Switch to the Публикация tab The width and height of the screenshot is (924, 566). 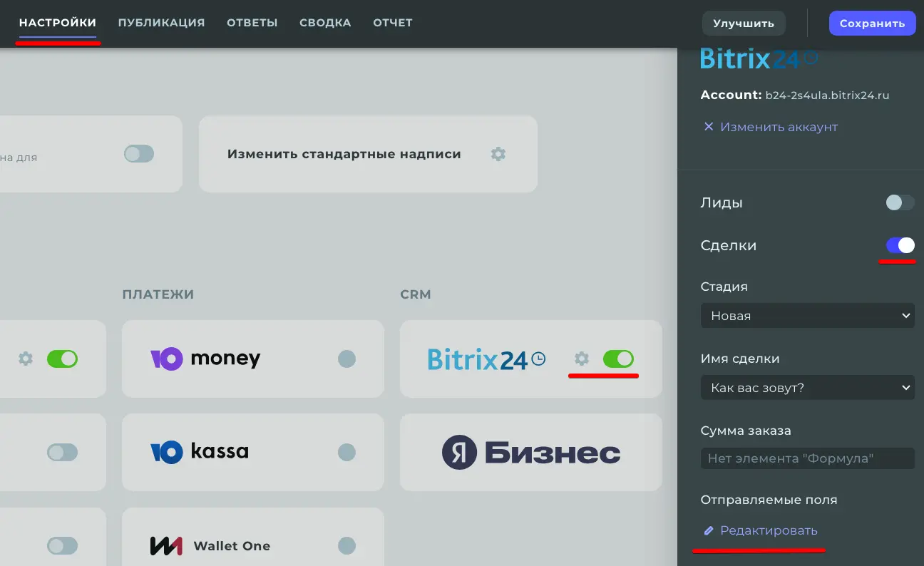pos(161,23)
